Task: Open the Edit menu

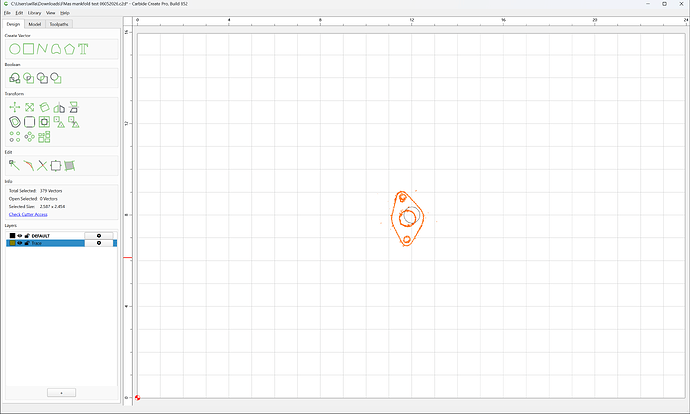Action: (x=19, y=13)
